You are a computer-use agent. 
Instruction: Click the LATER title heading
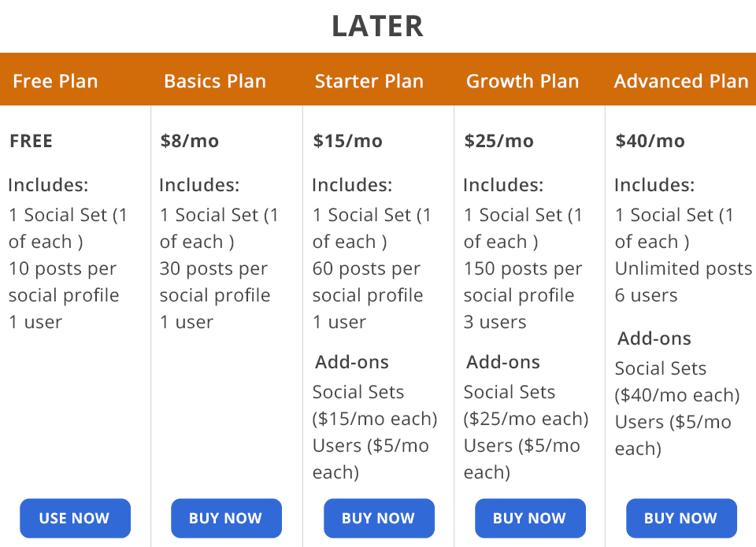point(377,27)
